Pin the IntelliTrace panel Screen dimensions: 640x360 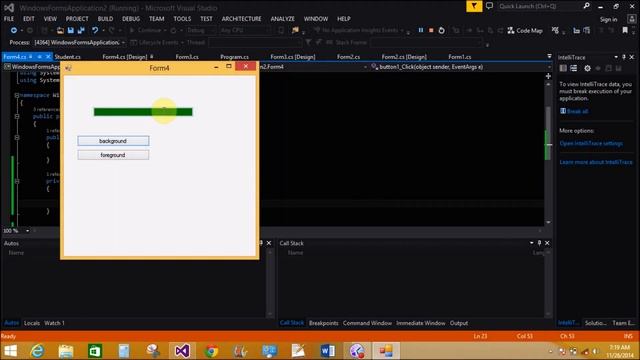(x=624, y=57)
